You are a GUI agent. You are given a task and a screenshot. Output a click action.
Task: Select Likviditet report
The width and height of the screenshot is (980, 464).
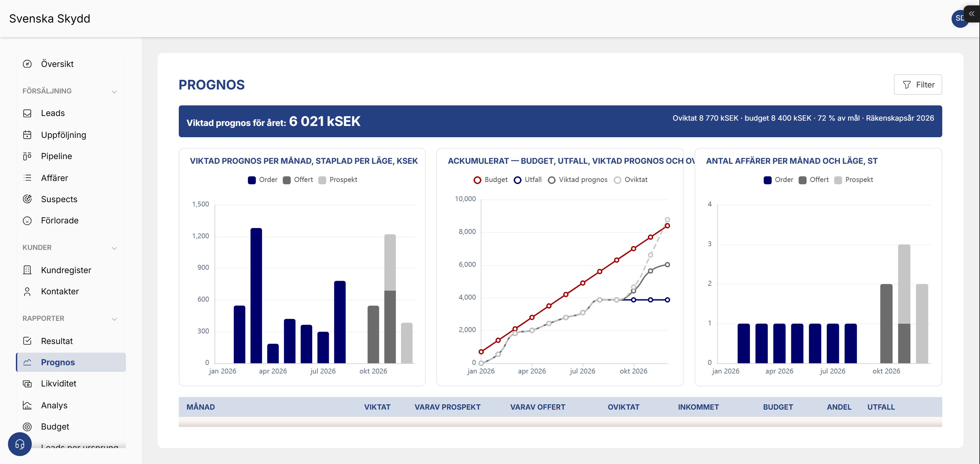pyautogui.click(x=71, y=383)
